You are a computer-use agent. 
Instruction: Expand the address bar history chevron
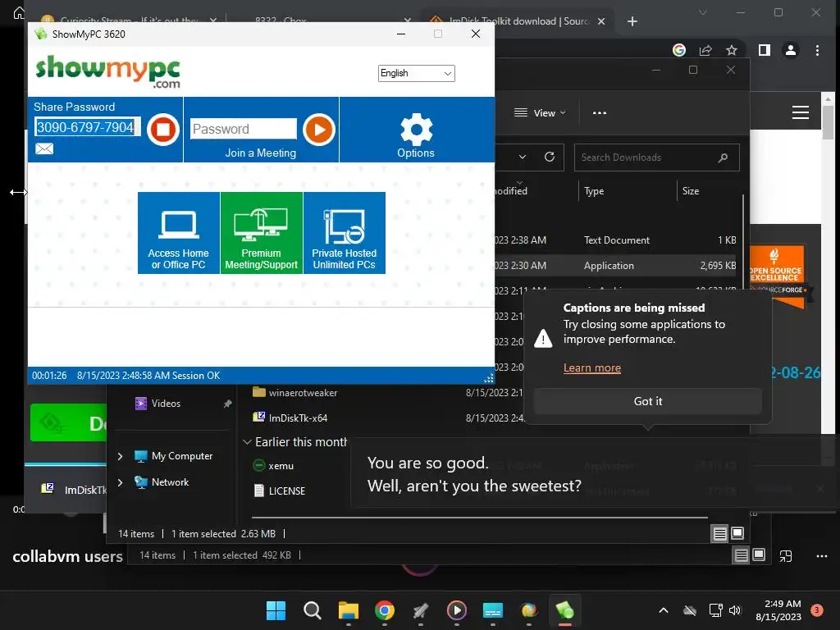point(523,157)
